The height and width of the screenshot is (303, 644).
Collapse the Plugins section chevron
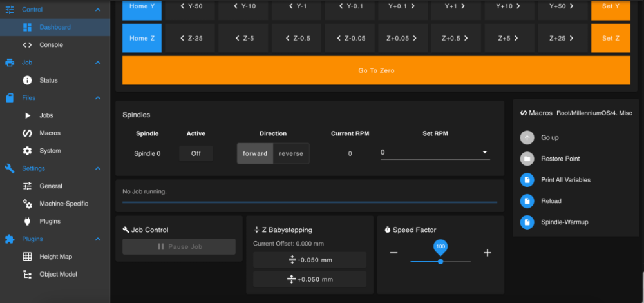(97, 239)
